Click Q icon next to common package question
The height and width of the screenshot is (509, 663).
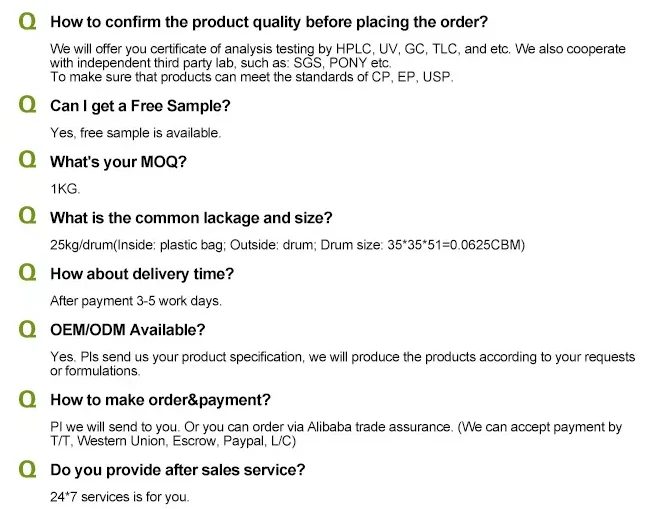coord(27,216)
